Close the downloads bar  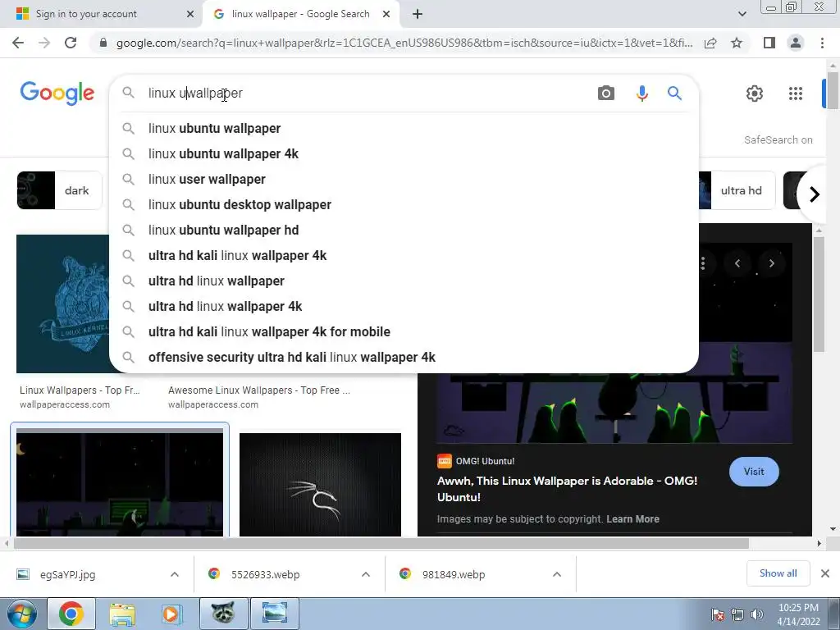click(825, 573)
